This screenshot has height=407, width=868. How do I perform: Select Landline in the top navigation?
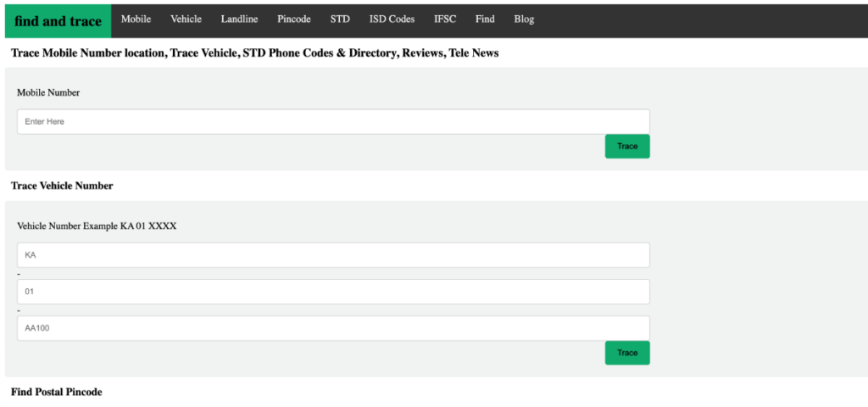tap(239, 20)
